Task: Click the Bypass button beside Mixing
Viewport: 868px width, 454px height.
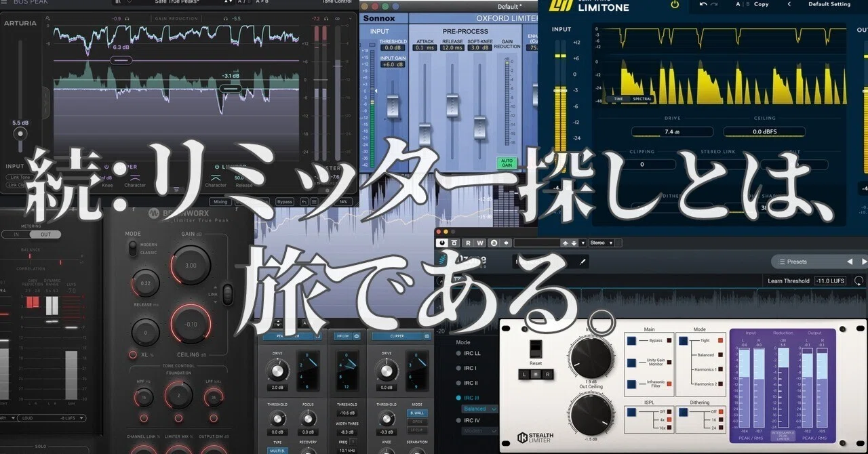Action: (285, 202)
